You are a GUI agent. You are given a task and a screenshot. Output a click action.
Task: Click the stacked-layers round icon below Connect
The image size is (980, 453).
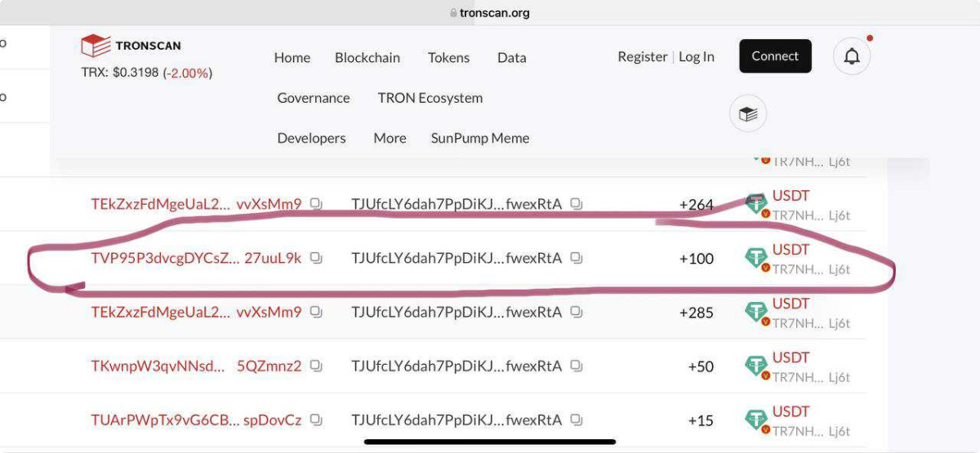click(747, 113)
